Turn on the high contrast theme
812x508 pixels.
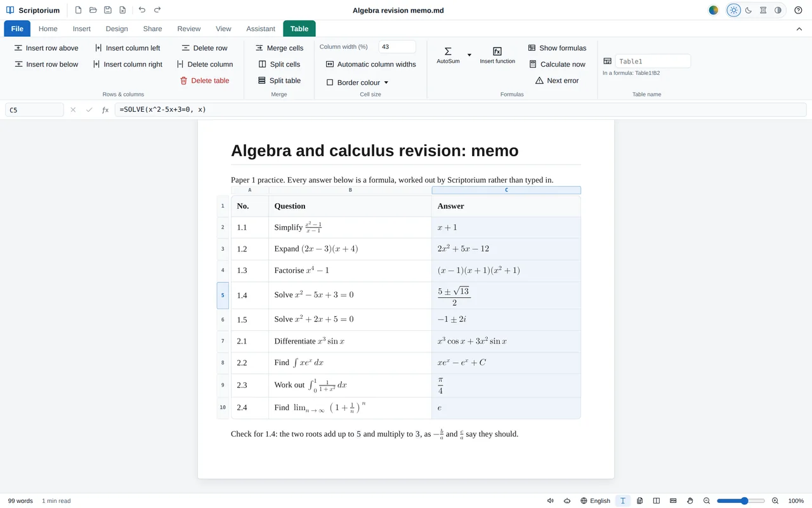778,10
